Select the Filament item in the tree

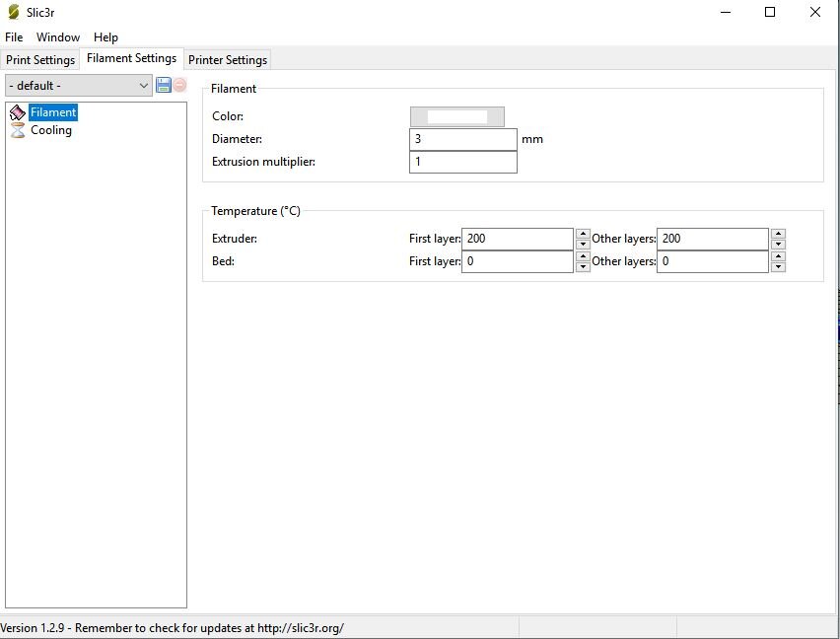(53, 112)
